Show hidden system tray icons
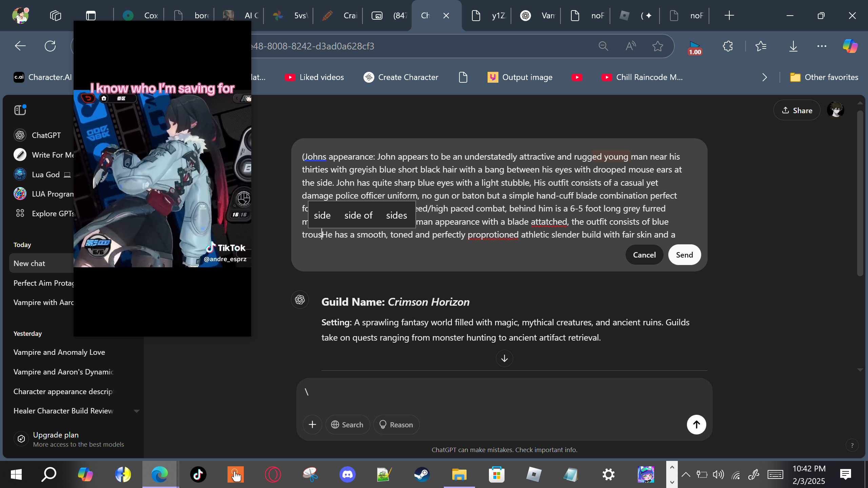The height and width of the screenshot is (488, 868). [686, 474]
